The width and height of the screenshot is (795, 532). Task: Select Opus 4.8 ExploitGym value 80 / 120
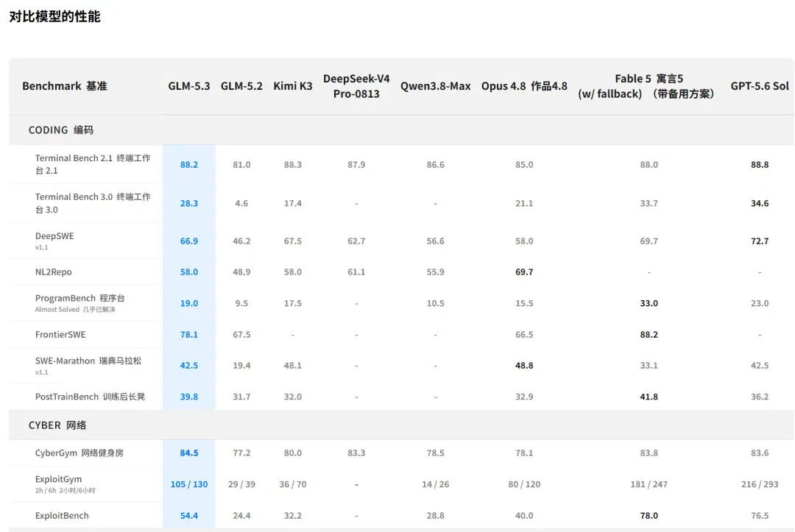click(524, 484)
